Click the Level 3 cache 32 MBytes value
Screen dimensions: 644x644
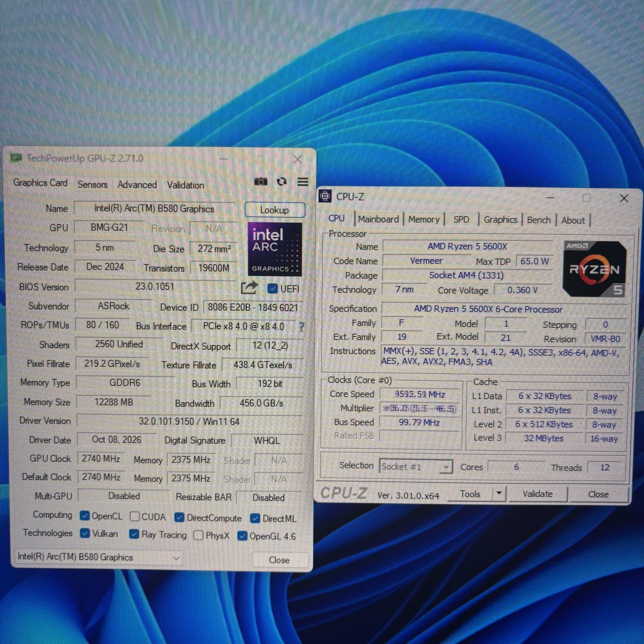[x=544, y=438]
